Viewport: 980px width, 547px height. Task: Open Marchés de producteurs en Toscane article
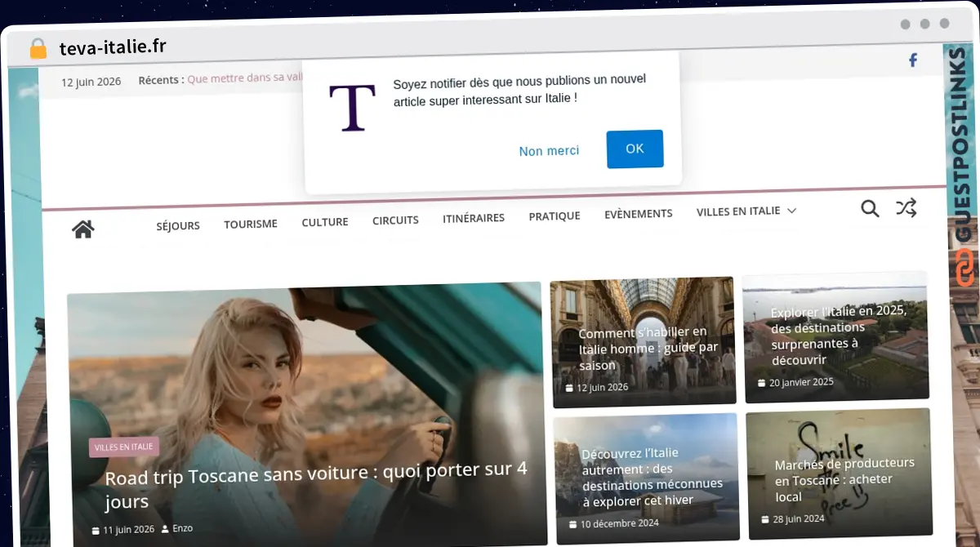click(844, 479)
